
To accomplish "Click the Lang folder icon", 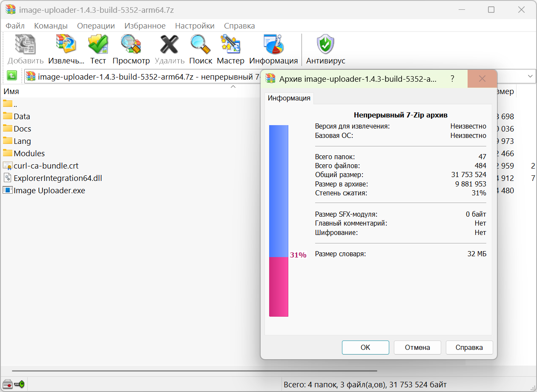I will [x=8, y=141].
